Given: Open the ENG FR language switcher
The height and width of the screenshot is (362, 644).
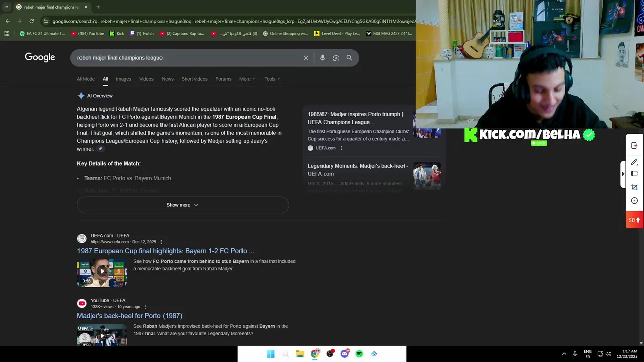Looking at the screenshot, I should click(587, 354).
